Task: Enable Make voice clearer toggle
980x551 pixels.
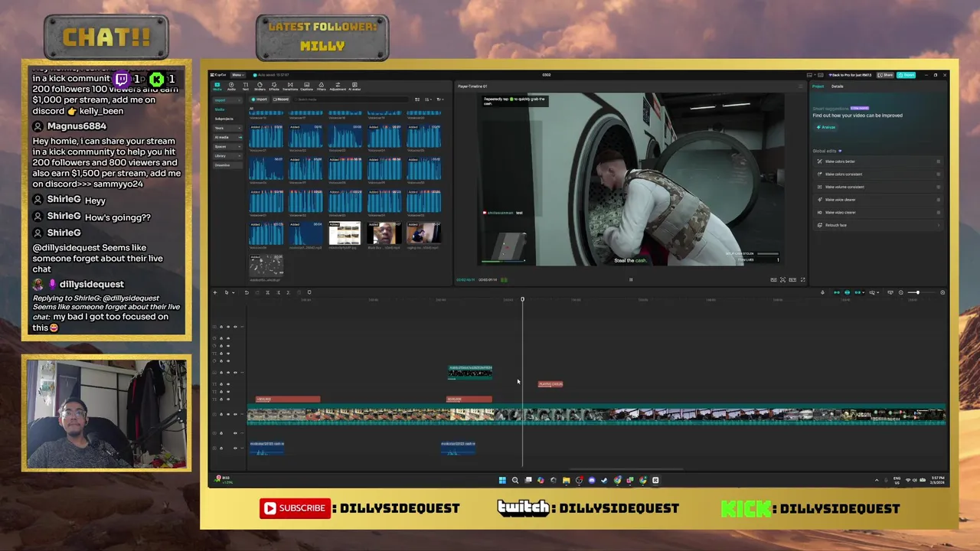Action: (x=939, y=200)
